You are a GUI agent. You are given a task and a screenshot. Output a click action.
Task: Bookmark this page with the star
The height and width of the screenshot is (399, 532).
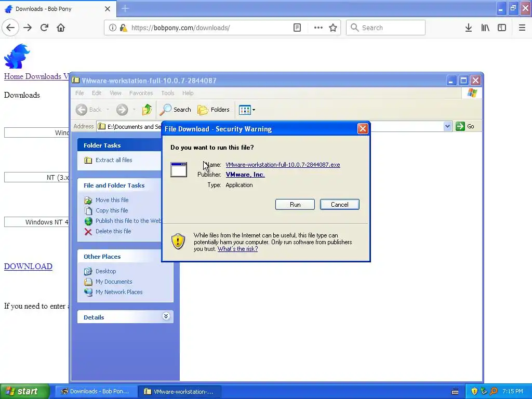coord(333,28)
